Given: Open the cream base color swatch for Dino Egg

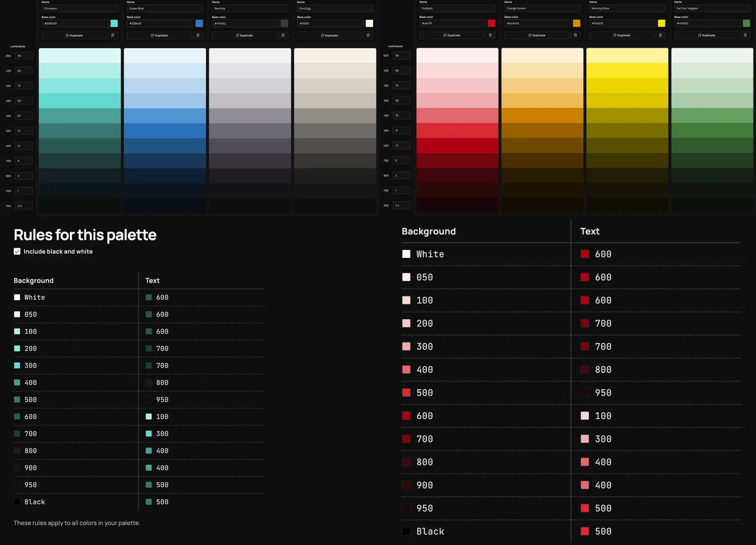Looking at the screenshot, I should click(x=369, y=23).
